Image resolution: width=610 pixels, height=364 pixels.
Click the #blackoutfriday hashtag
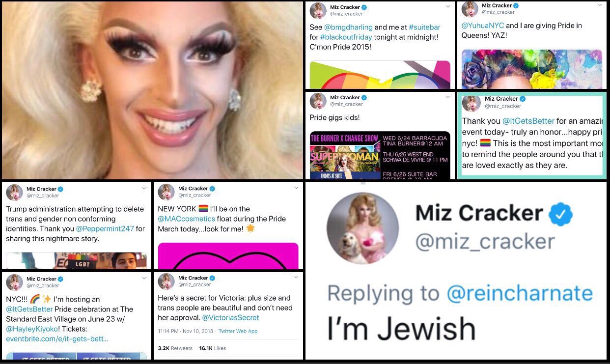346,37
